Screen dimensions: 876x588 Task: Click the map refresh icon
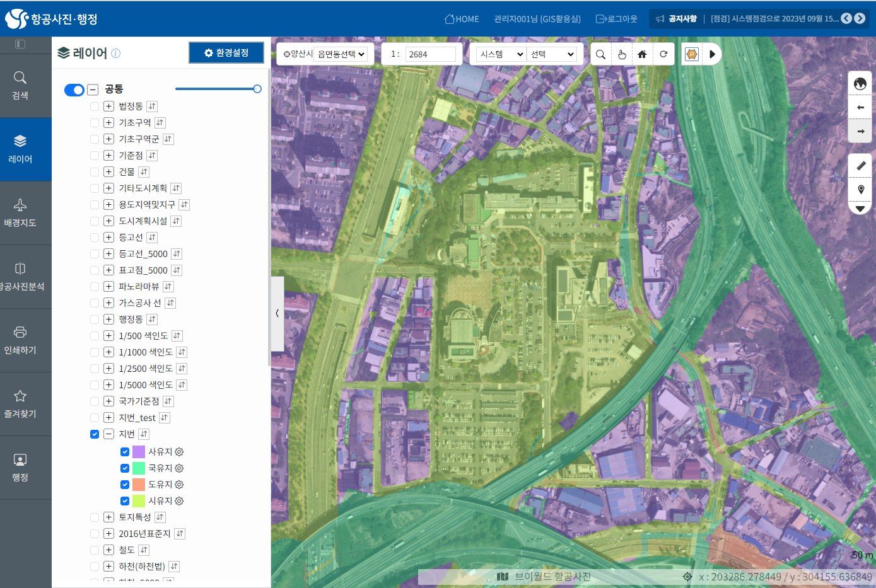[663, 54]
